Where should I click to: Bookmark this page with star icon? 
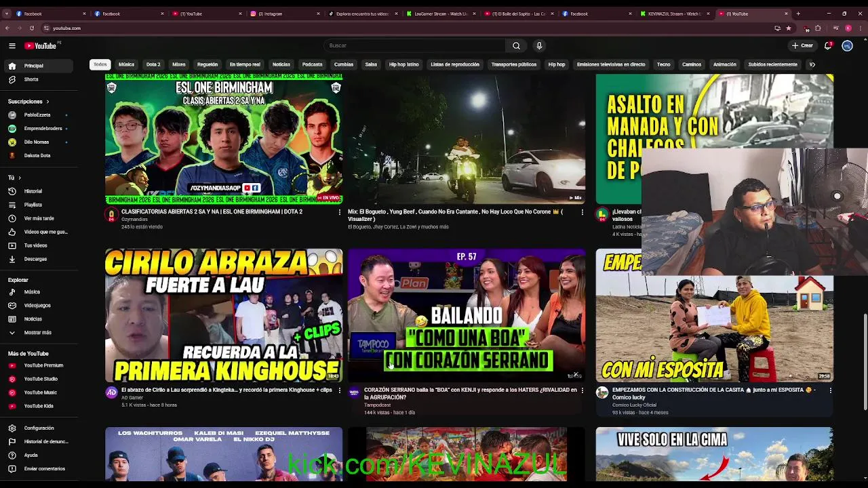click(788, 28)
